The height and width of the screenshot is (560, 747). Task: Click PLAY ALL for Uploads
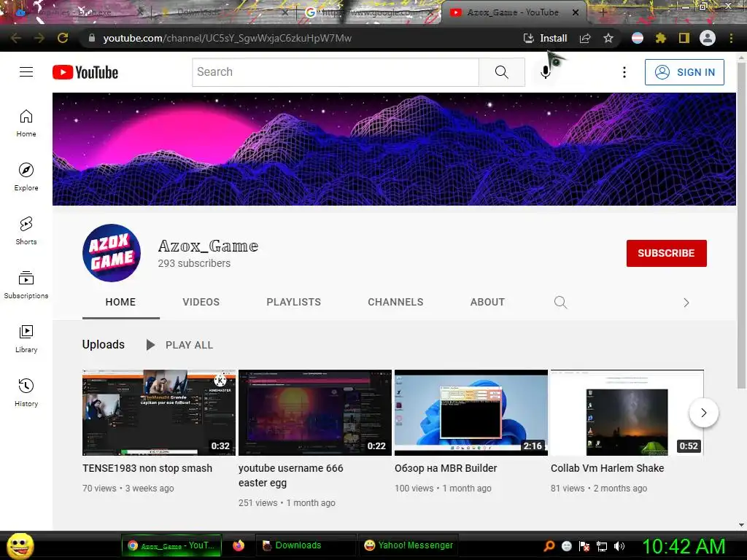(179, 345)
